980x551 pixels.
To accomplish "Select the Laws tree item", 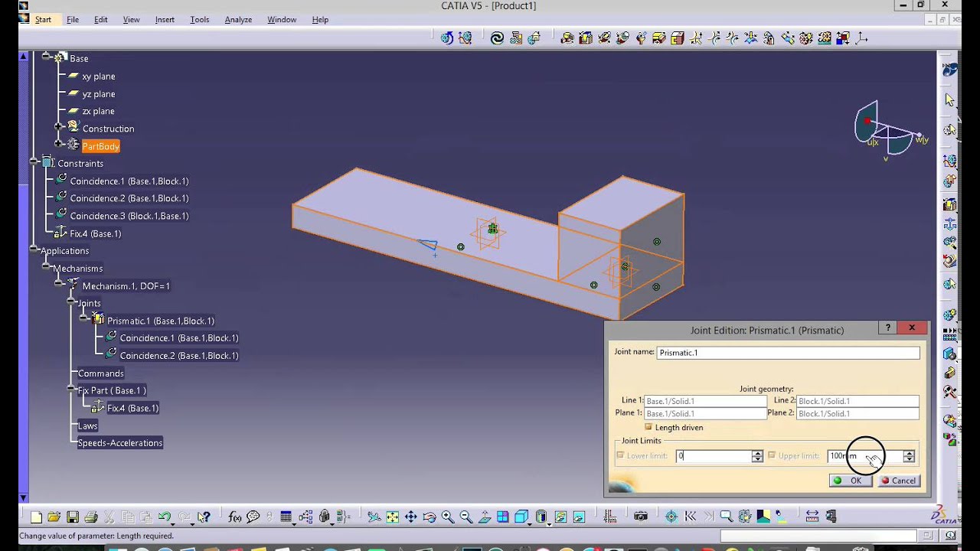I will 87,425.
